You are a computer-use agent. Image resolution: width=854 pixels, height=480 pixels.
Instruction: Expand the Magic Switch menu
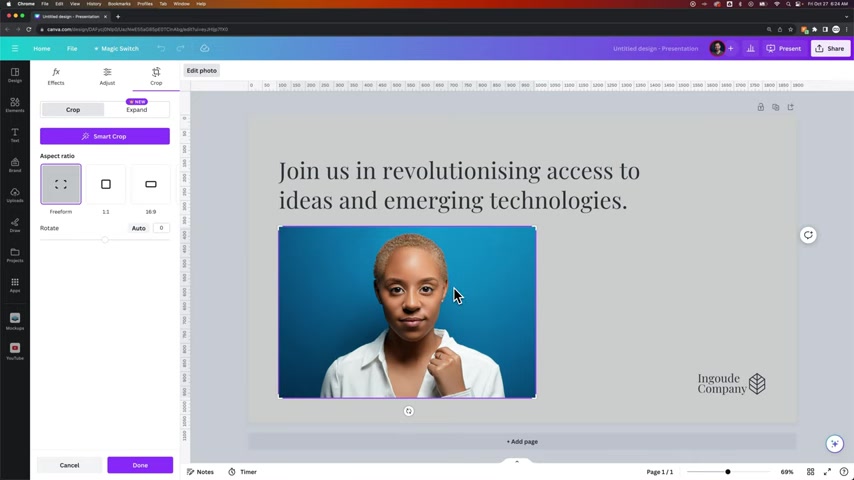[116, 48]
